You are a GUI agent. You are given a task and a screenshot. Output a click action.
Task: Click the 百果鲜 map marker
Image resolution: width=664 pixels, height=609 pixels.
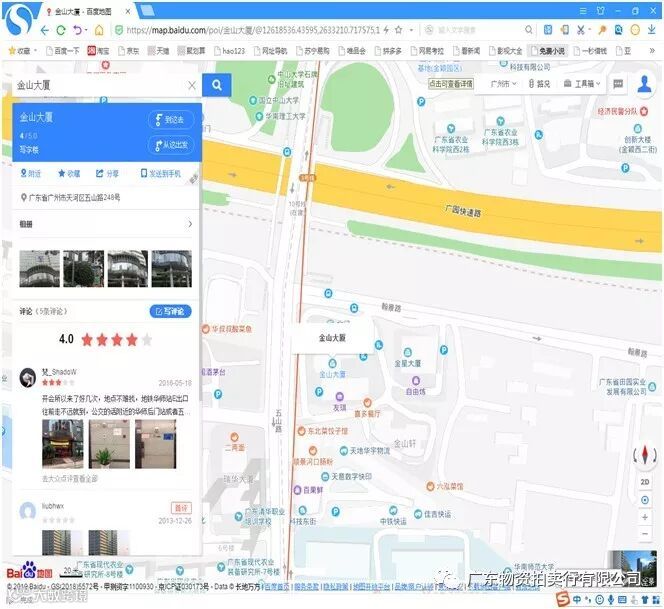[298, 490]
